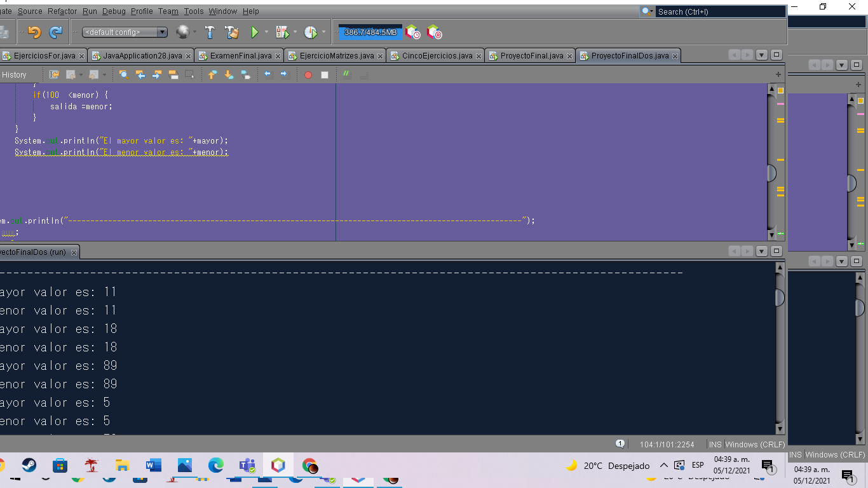Expand the Run project dropdown arrow
The image size is (868, 488).
coord(266,32)
